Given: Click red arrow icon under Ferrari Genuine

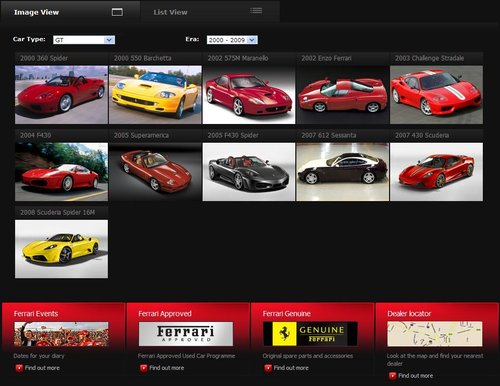Looking at the screenshot, I should point(268,368).
